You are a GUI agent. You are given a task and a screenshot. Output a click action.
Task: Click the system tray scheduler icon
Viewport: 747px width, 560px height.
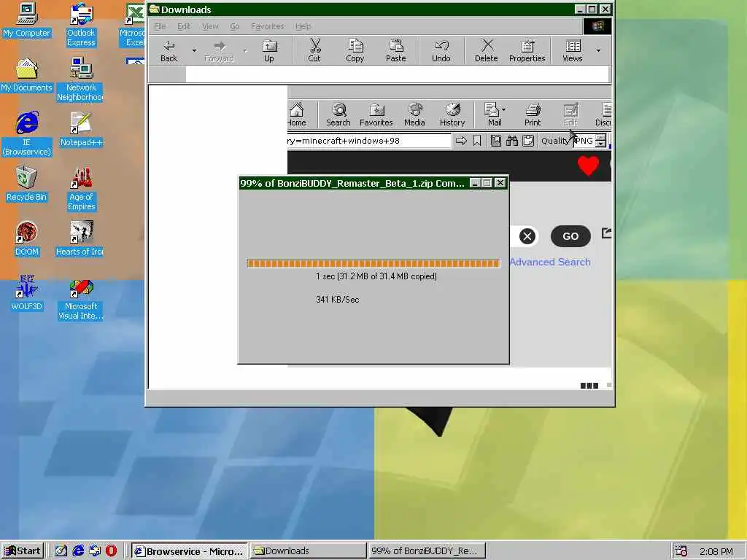click(x=681, y=551)
